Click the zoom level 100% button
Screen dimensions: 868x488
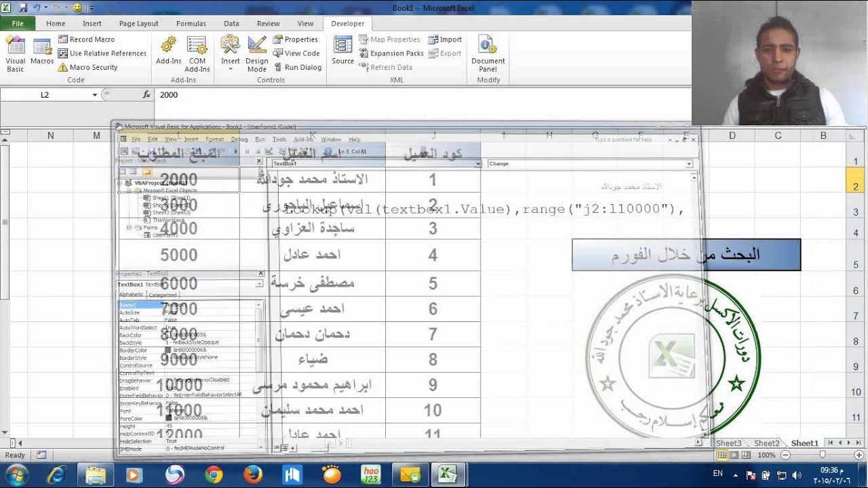(766, 455)
